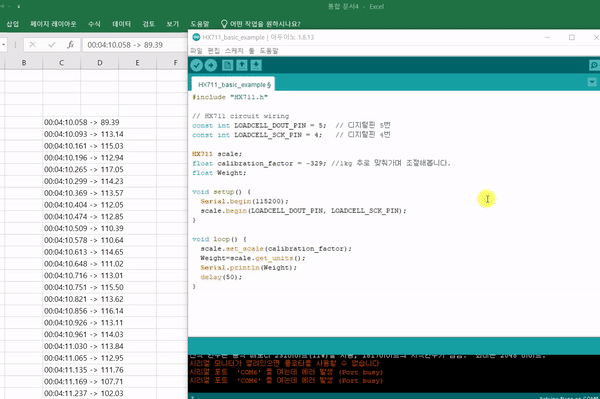
Task: Select the HX711_basic_example sketch tab
Action: [233, 85]
